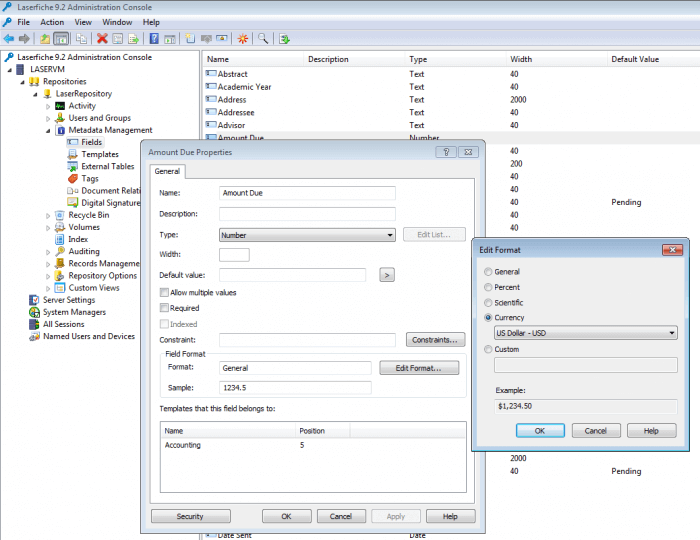Click the orange starburst New toolbar icon

pos(242,39)
